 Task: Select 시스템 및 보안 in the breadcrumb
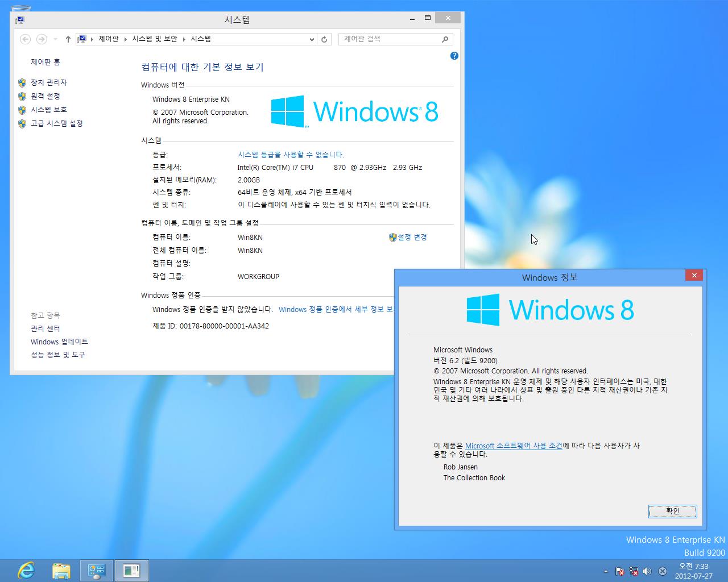155,39
